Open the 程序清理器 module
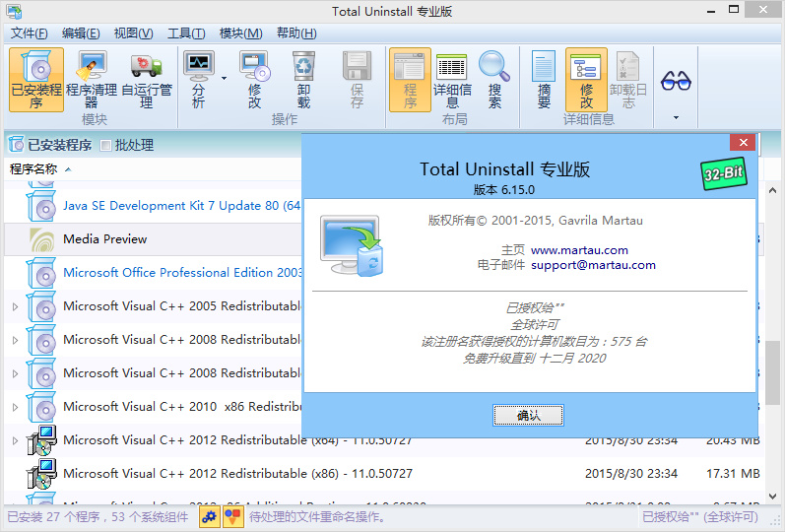The image size is (785, 532). 92,80
